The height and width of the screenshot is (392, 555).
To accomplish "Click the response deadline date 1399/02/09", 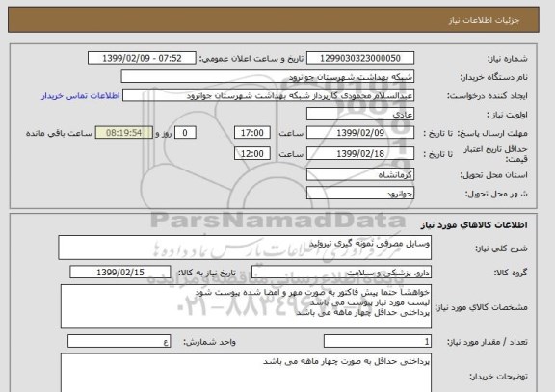I will [x=360, y=133].
